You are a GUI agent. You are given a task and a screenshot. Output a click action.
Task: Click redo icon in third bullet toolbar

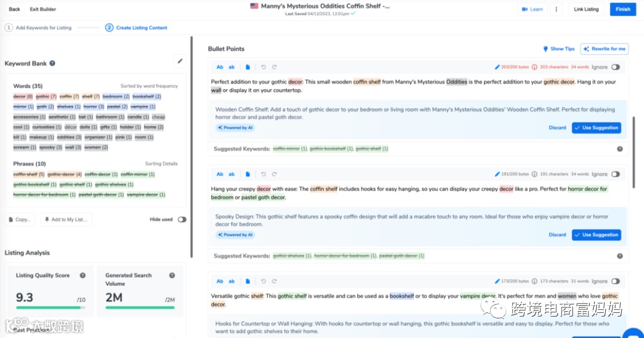(274, 281)
